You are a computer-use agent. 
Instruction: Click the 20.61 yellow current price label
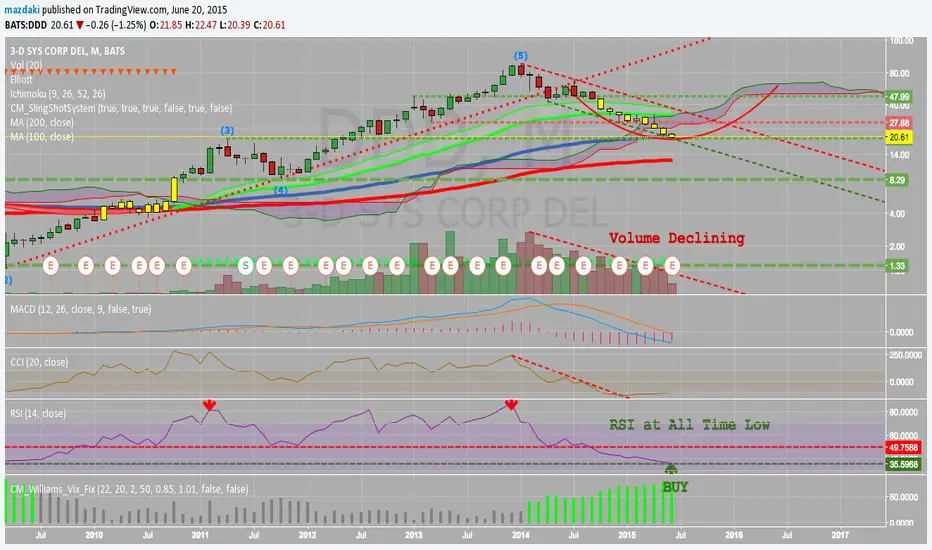click(899, 137)
